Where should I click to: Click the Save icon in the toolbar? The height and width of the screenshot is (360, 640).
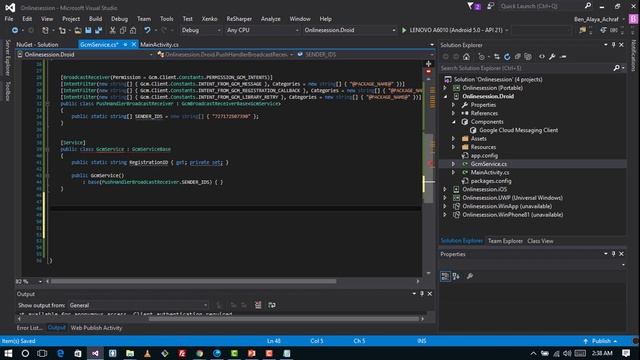click(88, 30)
